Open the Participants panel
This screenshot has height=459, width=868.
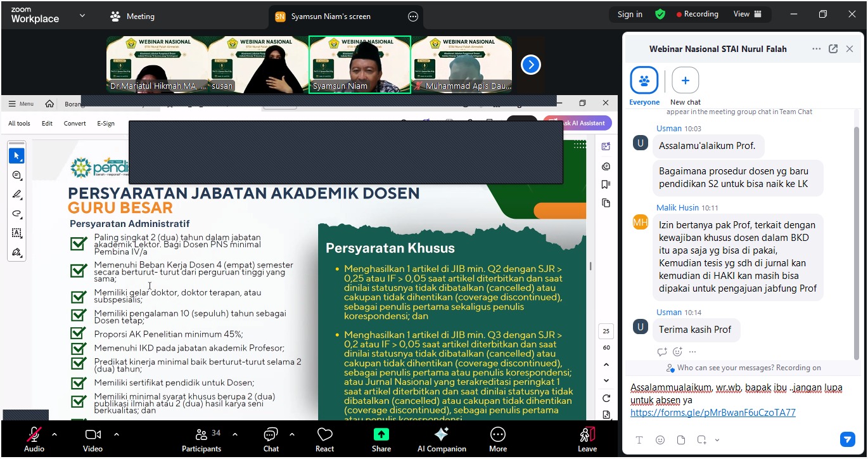201,439
